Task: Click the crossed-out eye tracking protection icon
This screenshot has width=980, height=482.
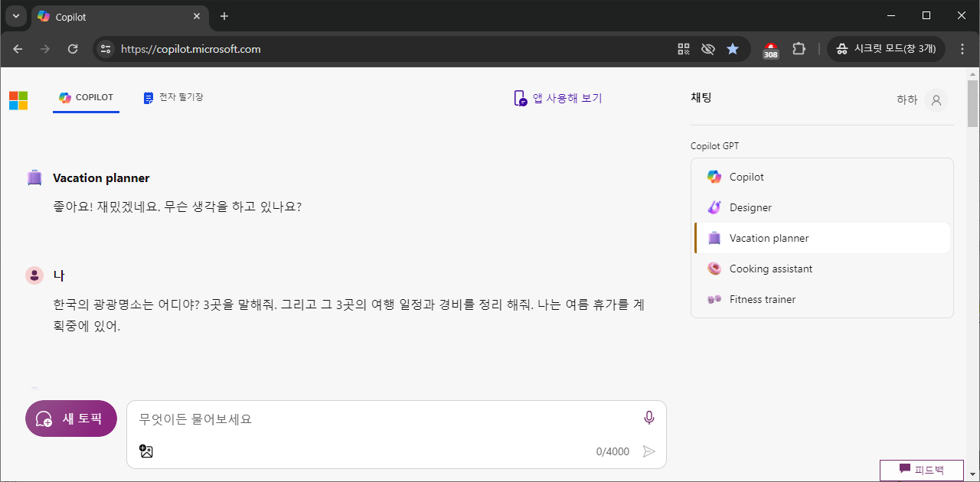Action: [708, 49]
